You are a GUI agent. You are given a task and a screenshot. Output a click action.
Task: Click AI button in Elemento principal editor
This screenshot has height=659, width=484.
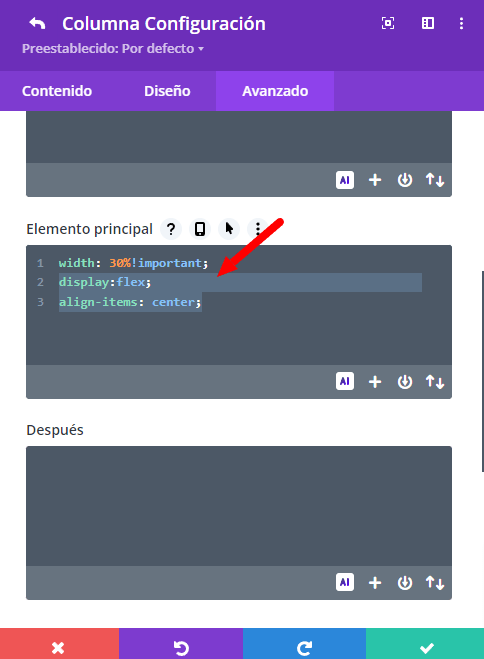coord(345,382)
